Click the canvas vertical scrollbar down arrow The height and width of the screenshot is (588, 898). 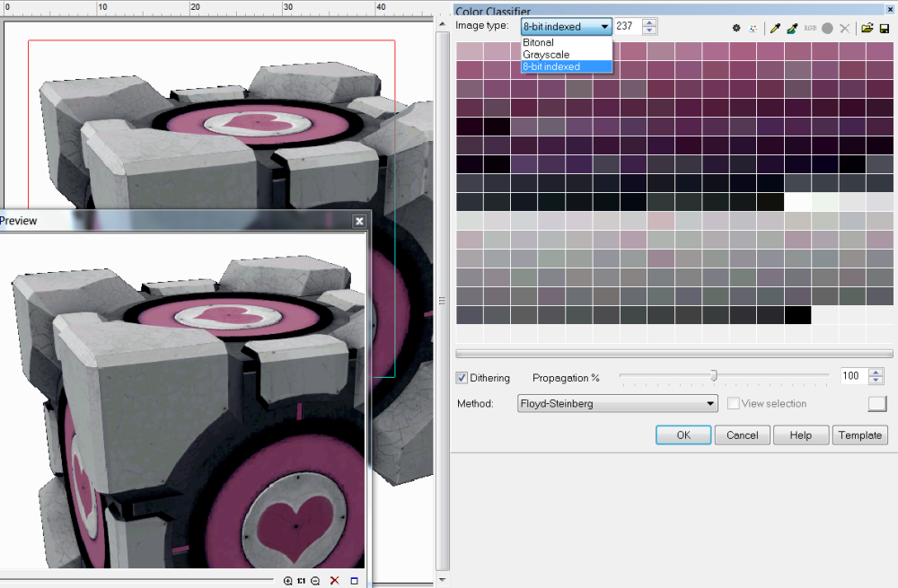pyautogui.click(x=442, y=580)
